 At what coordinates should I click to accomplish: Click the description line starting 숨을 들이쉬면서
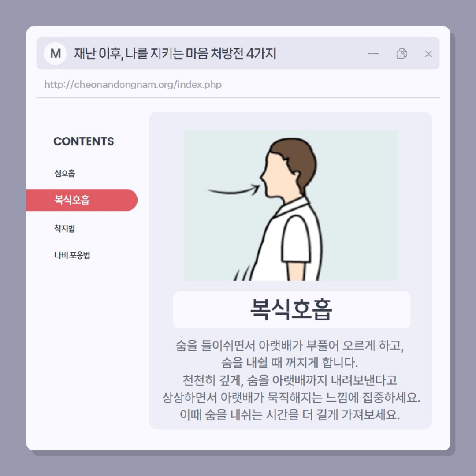click(x=290, y=346)
